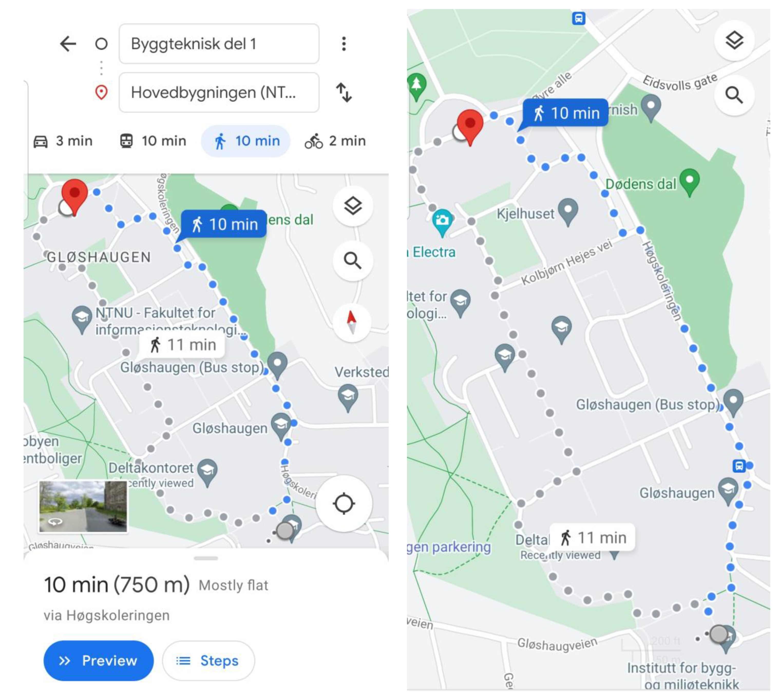This screenshot has width=780, height=700.
Task: Select the cycling 2 min travel mode
Action: pos(335,141)
